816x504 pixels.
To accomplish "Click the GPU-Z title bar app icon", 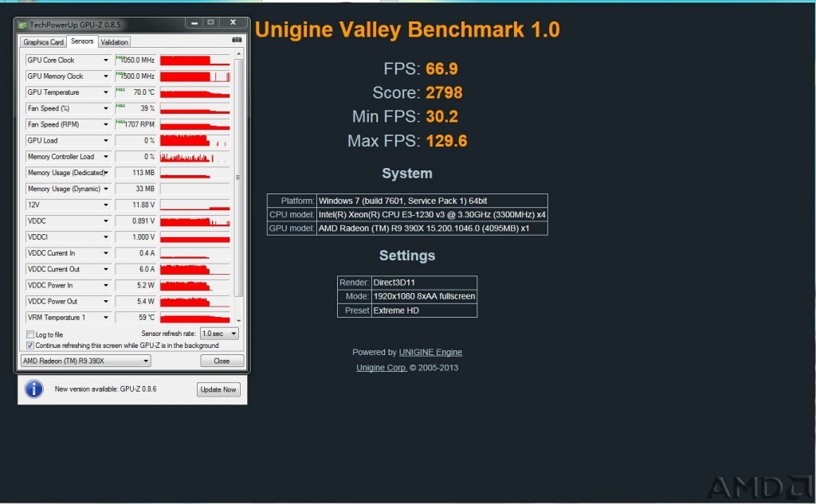I will tap(22, 25).
